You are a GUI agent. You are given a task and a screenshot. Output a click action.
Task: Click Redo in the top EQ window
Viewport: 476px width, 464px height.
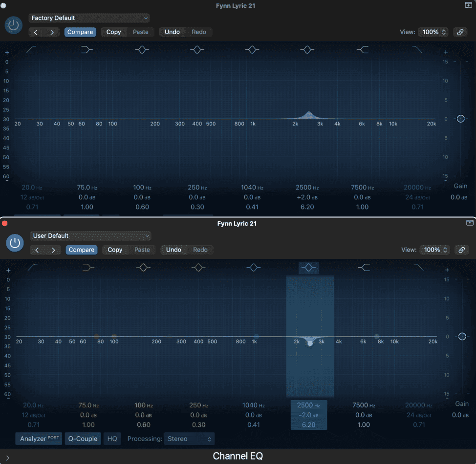[x=199, y=32]
